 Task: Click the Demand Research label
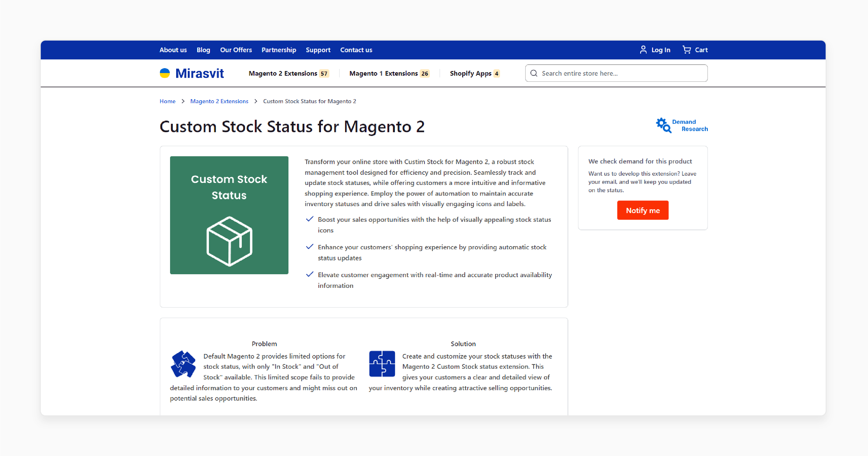pos(690,125)
